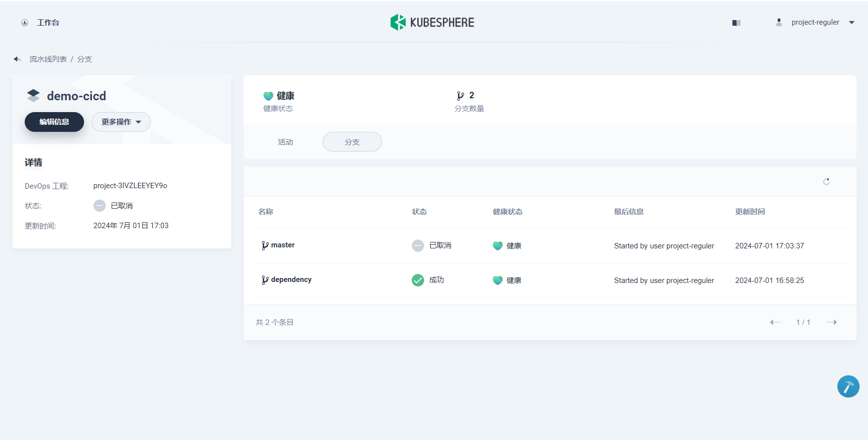
Task: Click timestamp 2024-07-01 16:58:25
Action: [x=770, y=280]
